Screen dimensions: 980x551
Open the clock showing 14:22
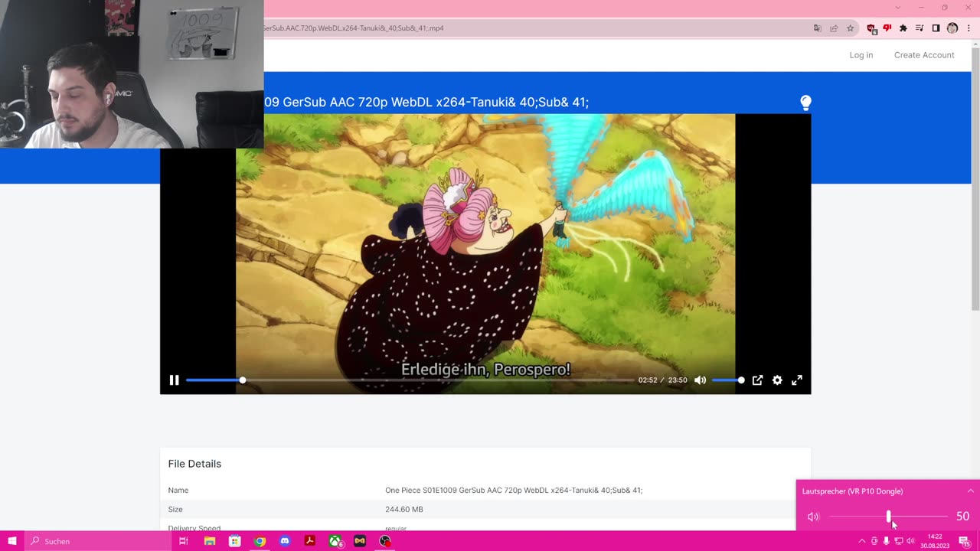[935, 541]
